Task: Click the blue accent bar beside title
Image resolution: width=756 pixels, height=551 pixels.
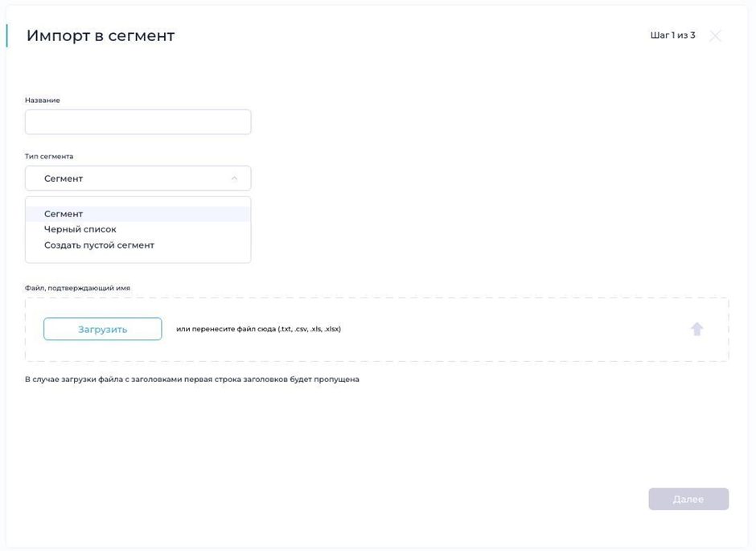Action: [x=6, y=35]
